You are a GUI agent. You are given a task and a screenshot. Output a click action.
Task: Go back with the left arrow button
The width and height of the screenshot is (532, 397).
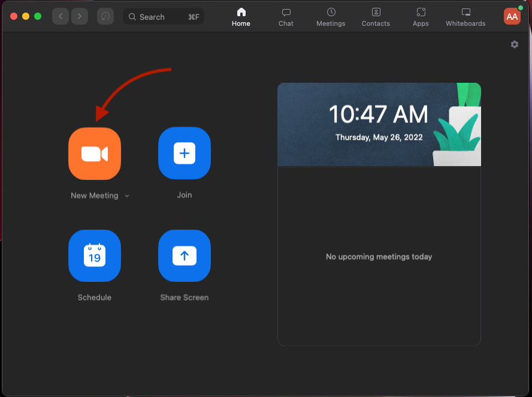[x=61, y=16]
